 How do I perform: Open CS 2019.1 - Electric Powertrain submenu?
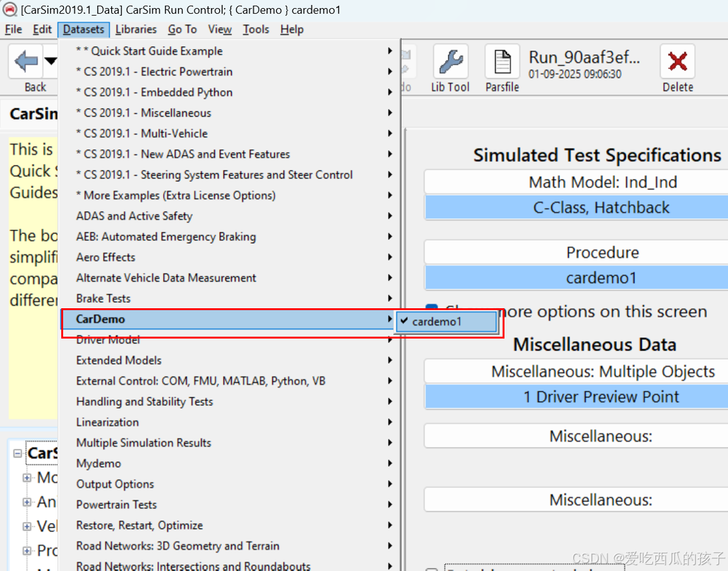click(x=229, y=71)
